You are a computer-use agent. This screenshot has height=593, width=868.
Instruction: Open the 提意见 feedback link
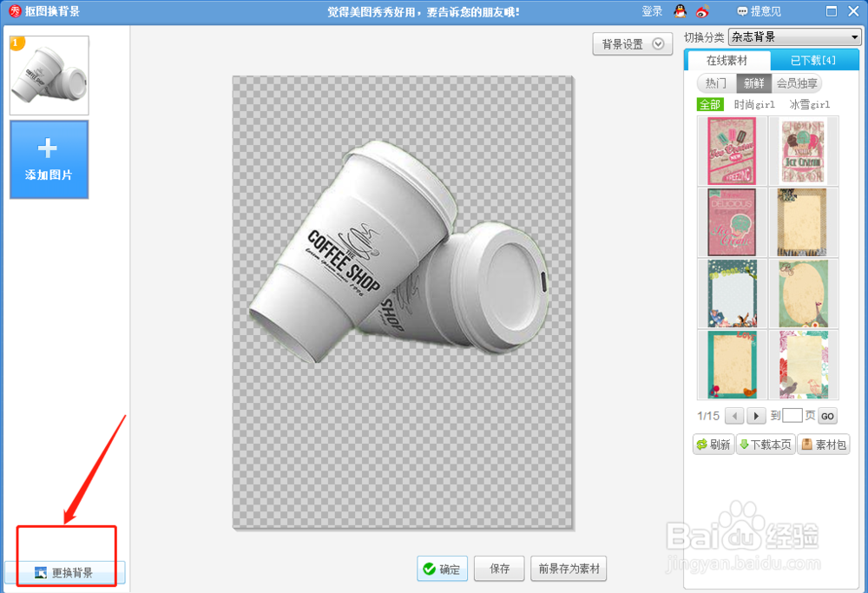(x=759, y=11)
